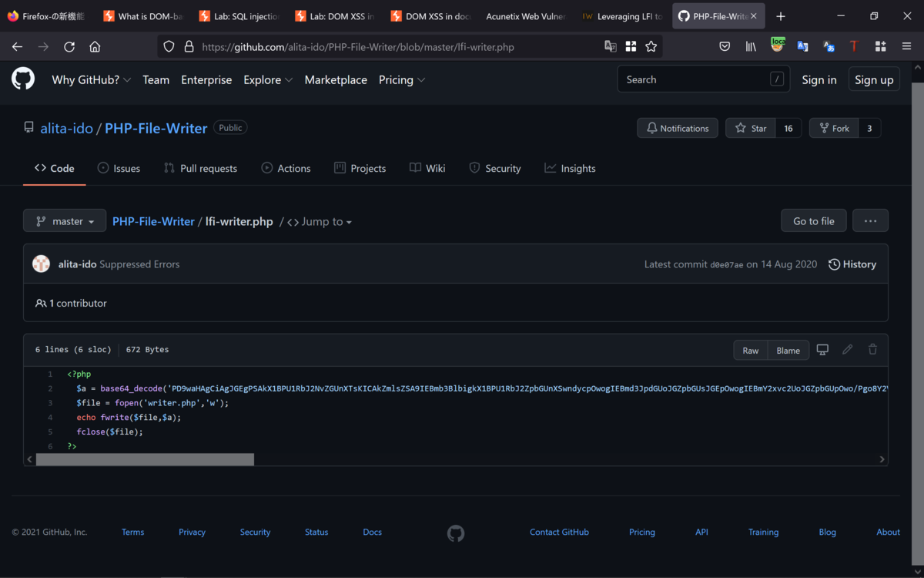Screen dimensions: 924x578
Task: Click the Sign in link
Action: [x=819, y=79]
